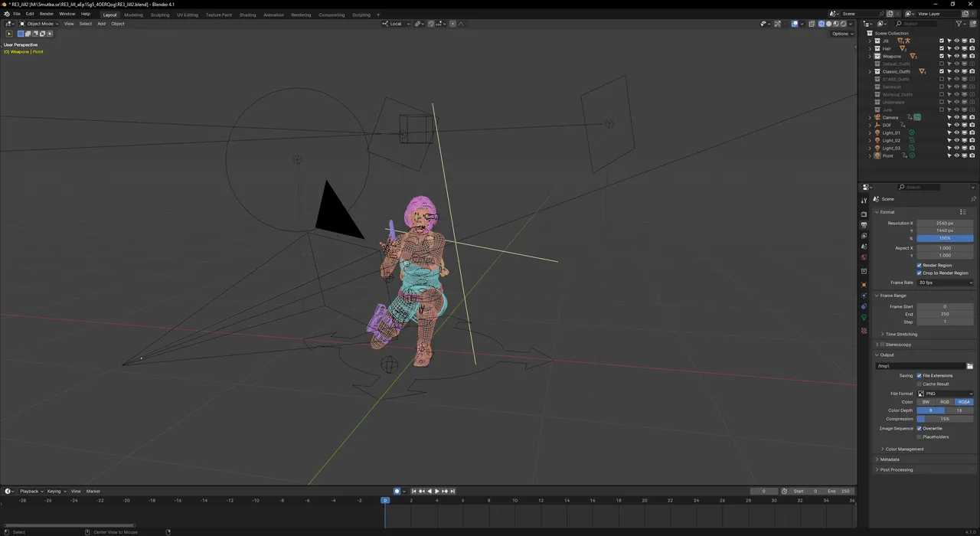Toggle X-ray mode in viewport header
Screen dimensions: 980x536
812,24
